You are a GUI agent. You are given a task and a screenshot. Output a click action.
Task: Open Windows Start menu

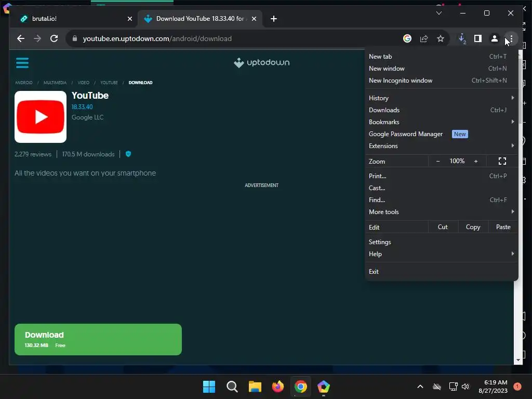click(209, 387)
